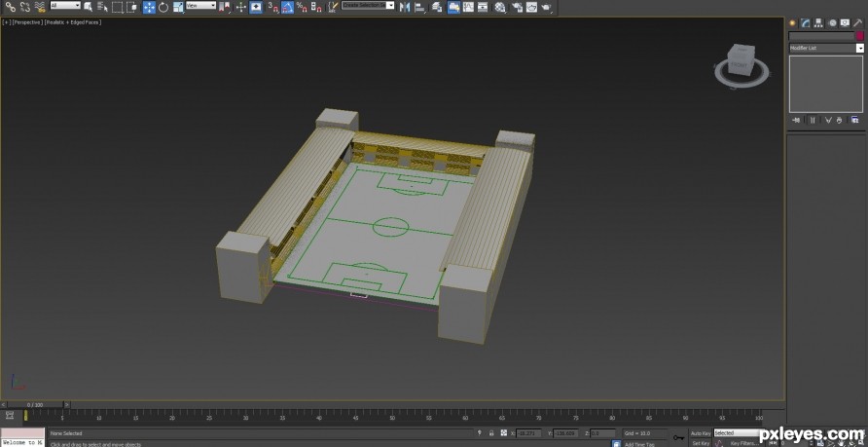Screen dimensions: 868x447
Task: Open the selection filter 'All' dropdown
Action: pyautogui.click(x=65, y=5)
